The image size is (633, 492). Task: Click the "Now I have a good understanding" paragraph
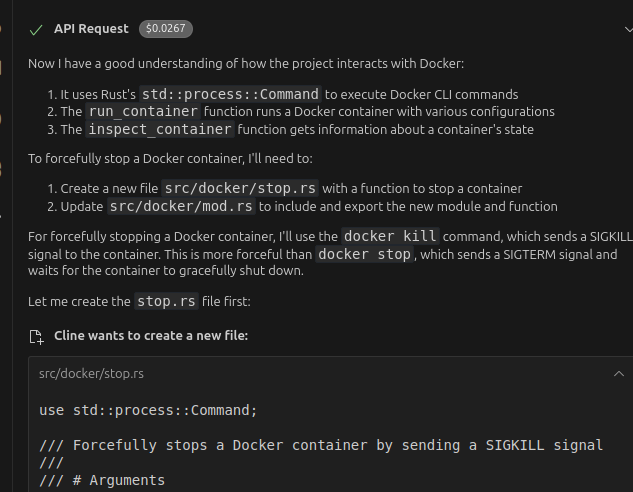click(246, 64)
